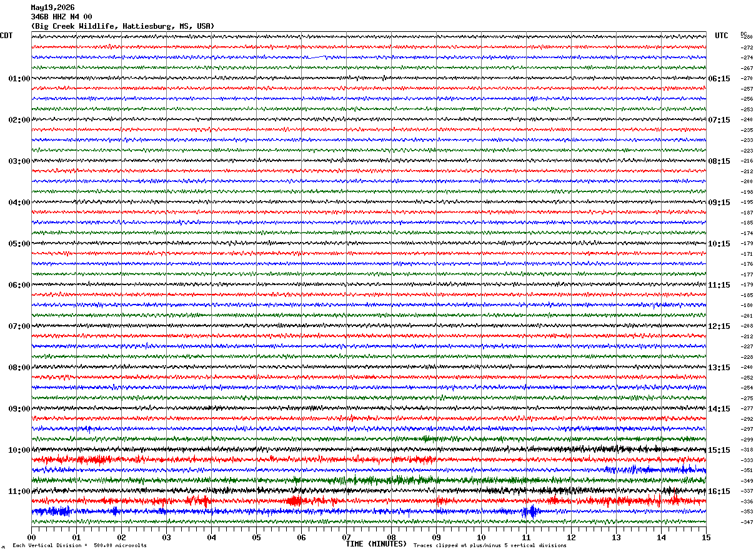Click the 16:15 UTC row label
The image size is (756, 554).
point(719,491)
